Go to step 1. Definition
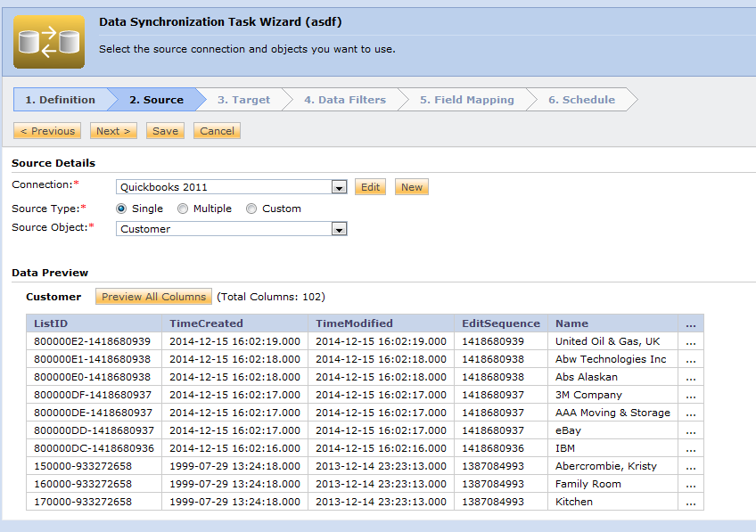The height and width of the screenshot is (532, 756). [x=61, y=100]
